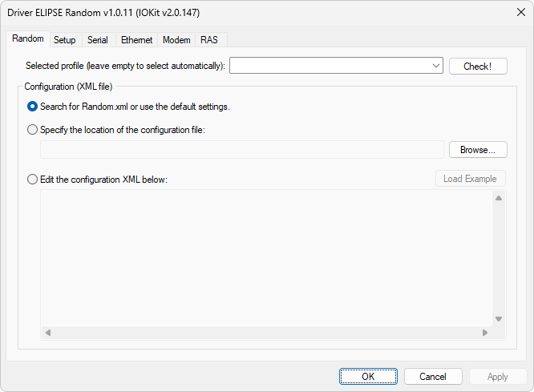Click the XML editor scroll down arrow
The image size is (534, 392).
(498, 318)
